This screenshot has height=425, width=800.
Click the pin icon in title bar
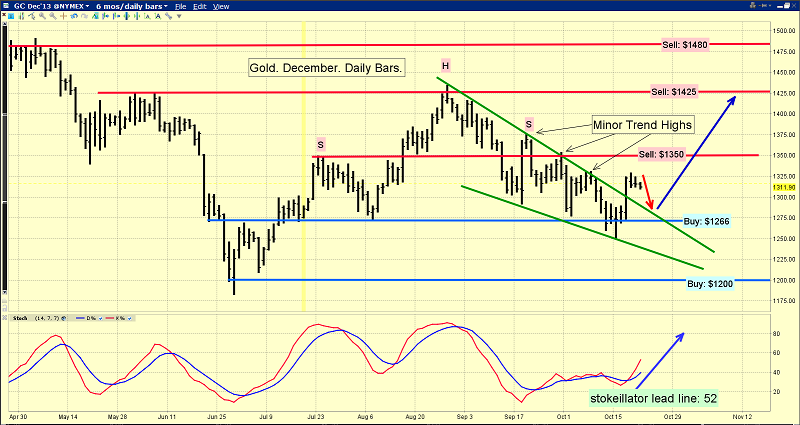pos(762,6)
